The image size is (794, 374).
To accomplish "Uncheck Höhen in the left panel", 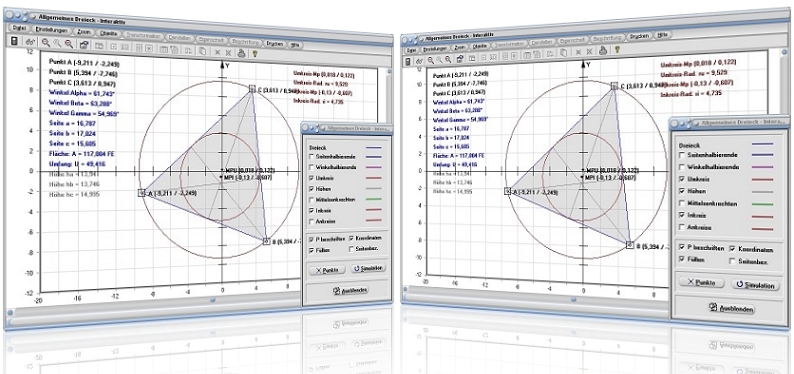I will coord(311,189).
